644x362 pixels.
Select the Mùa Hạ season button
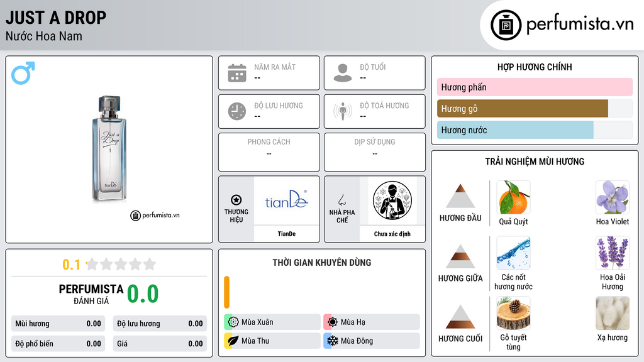(x=372, y=322)
